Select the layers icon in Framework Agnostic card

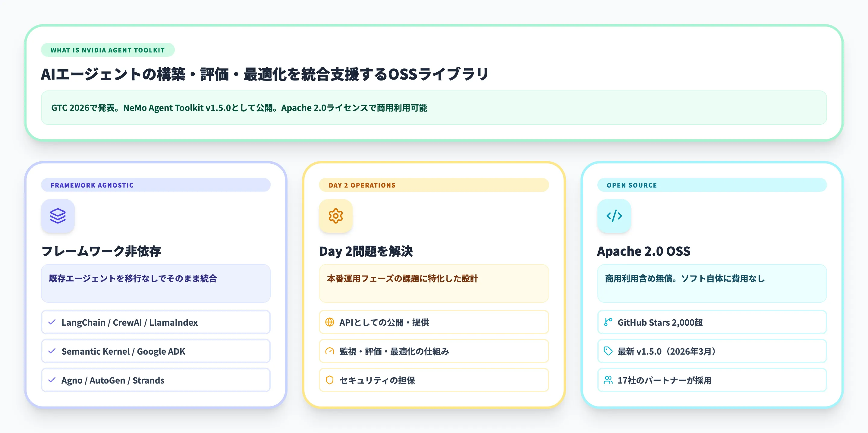coord(58,216)
